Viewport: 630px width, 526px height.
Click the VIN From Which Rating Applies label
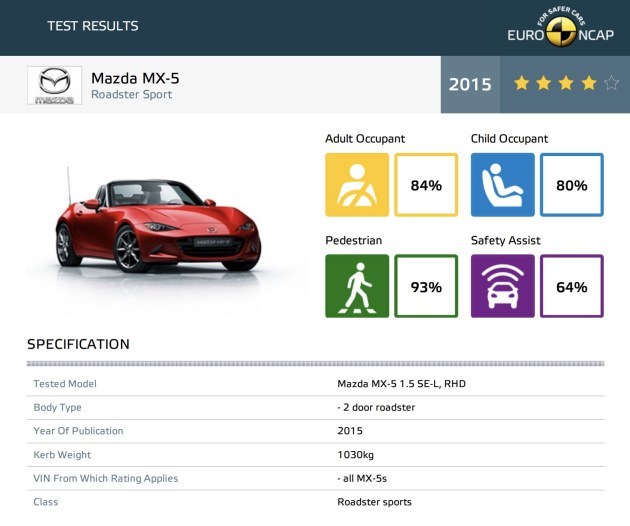[106, 478]
